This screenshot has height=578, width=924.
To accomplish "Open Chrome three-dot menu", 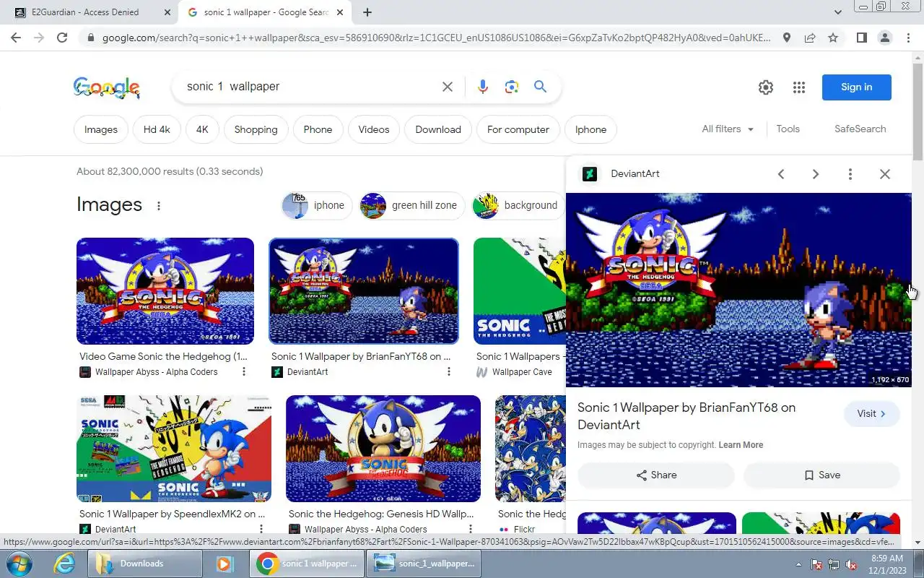I will 907,38.
